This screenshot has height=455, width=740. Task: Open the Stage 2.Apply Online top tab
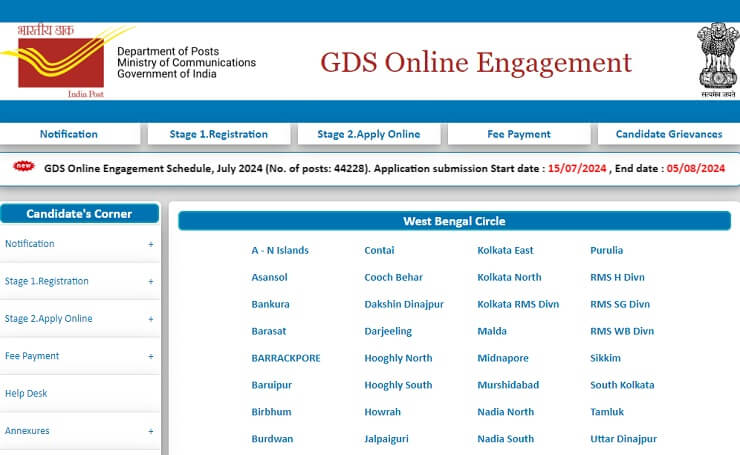pyautogui.click(x=369, y=134)
